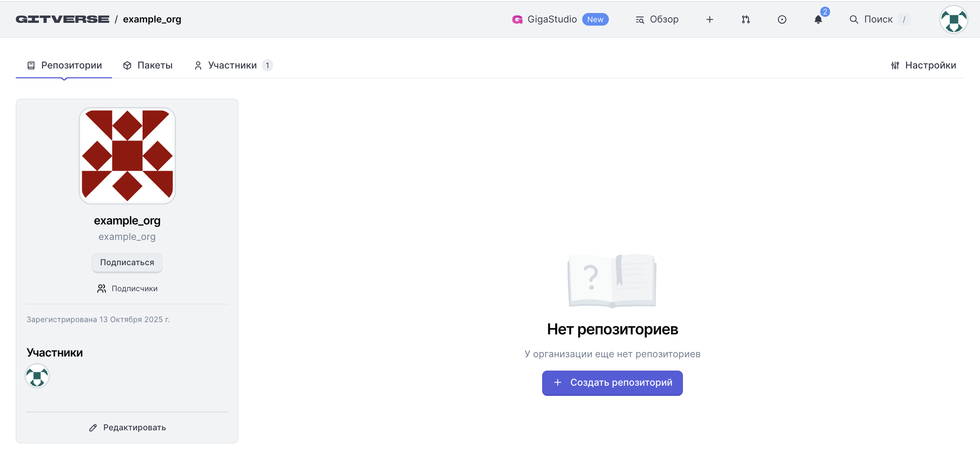Click the example_org breadcrumb in the header
The height and width of the screenshot is (457, 980).
click(x=152, y=19)
